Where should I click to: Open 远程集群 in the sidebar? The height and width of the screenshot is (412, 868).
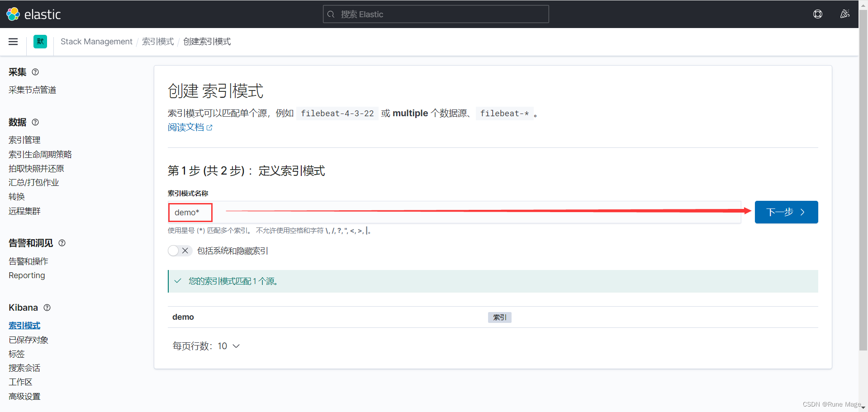coord(24,211)
